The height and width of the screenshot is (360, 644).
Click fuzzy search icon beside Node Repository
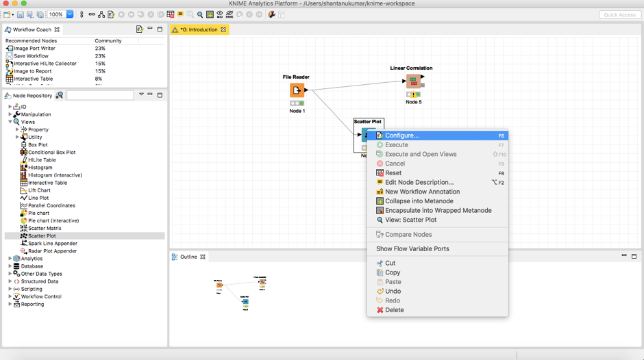pyautogui.click(x=59, y=95)
